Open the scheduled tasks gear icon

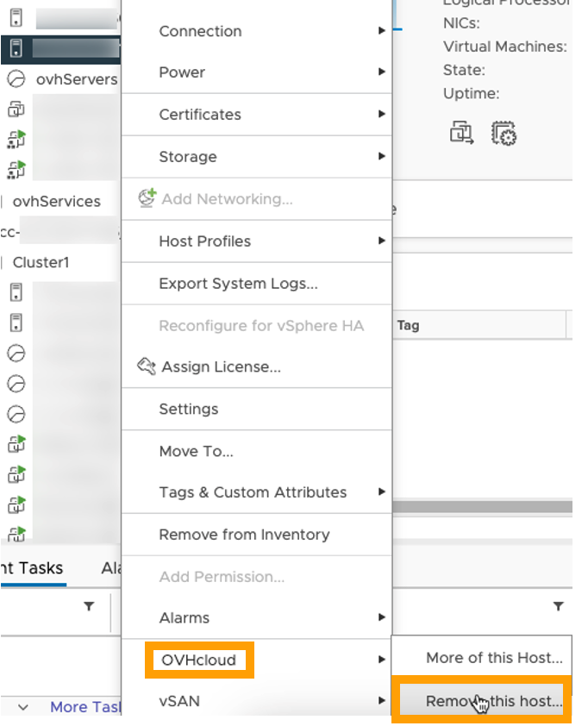click(x=504, y=134)
